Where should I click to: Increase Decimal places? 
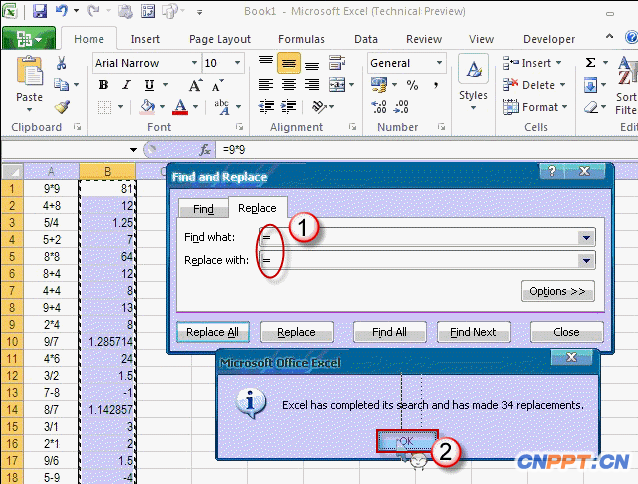[379, 107]
